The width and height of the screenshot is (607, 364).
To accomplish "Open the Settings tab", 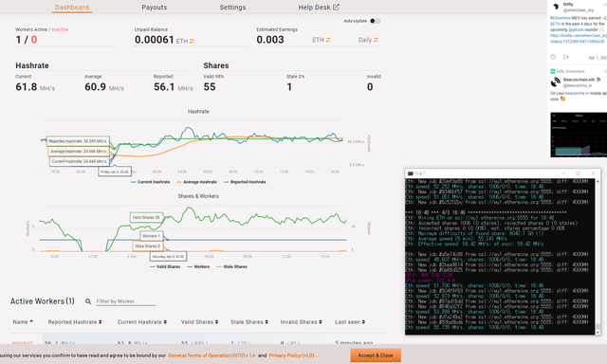I will pos(232,8).
